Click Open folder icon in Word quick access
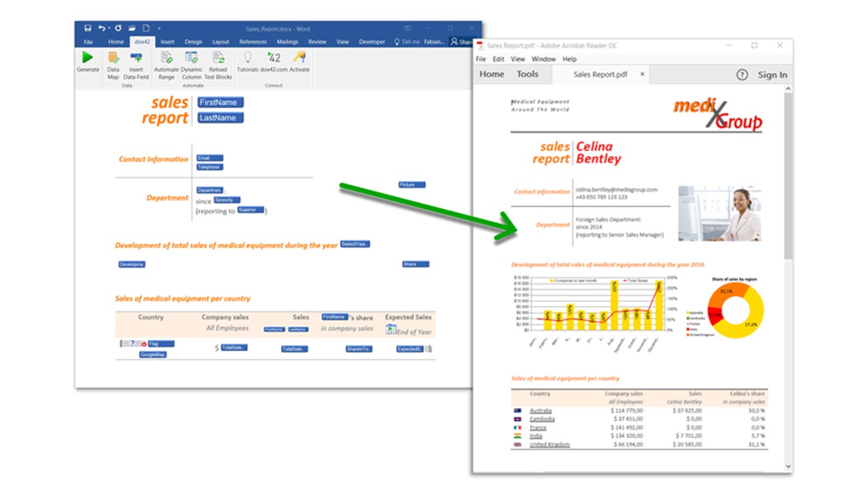The image size is (868, 495). 132,28
